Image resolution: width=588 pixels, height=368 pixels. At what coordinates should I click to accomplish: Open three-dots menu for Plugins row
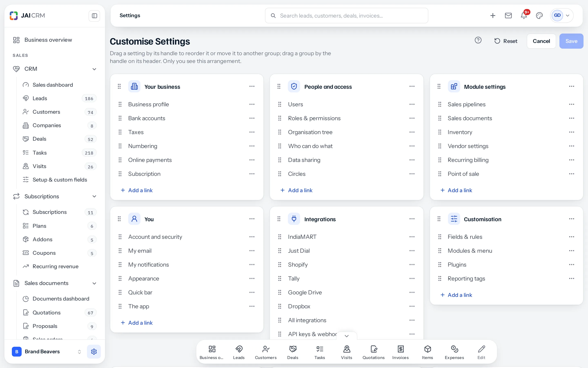[571, 265]
